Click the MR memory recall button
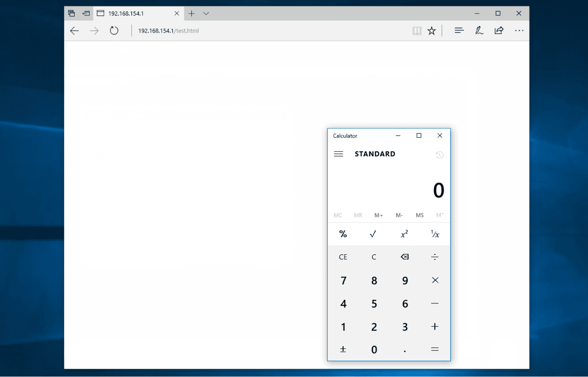588x377 pixels. (x=358, y=215)
